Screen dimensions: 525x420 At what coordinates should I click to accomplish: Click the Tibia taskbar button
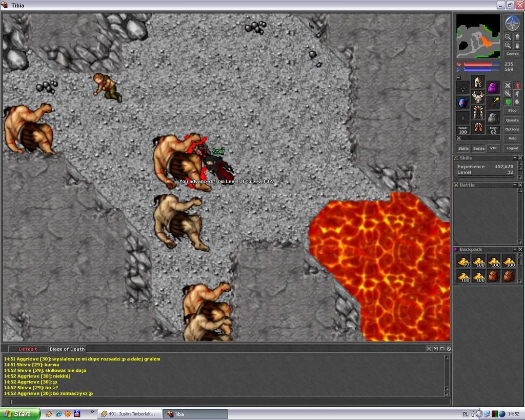tap(195, 414)
